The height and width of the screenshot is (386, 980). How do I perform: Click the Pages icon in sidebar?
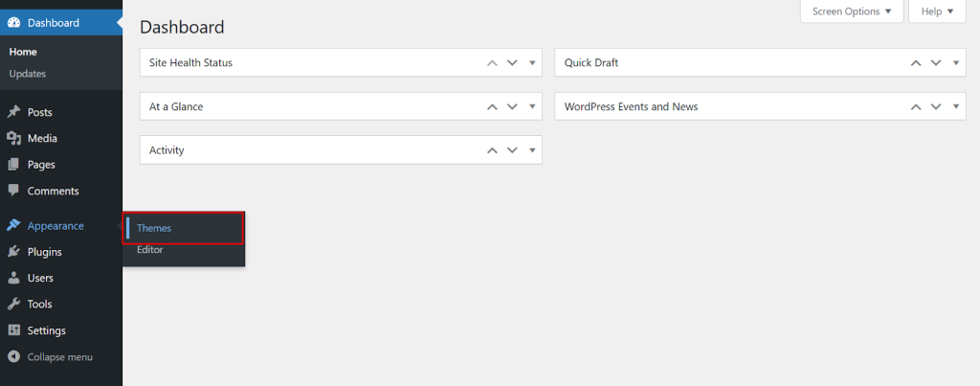tap(13, 165)
